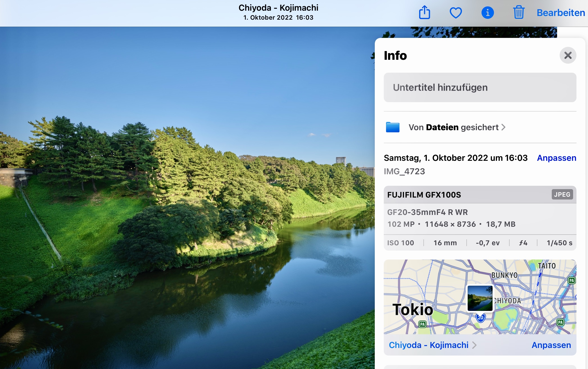The image size is (588, 369).
Task: Open Bearbeiten to edit the photo
Action: 560,13
